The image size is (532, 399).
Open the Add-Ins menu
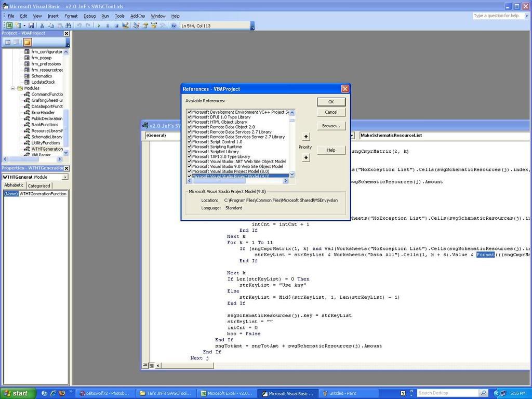[x=137, y=16]
